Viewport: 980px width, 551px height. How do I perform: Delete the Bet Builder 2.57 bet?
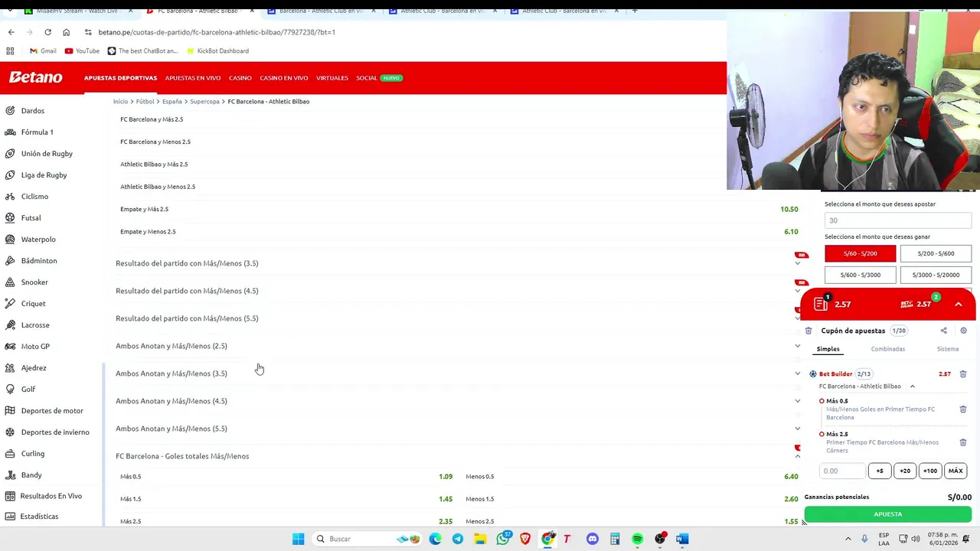point(963,374)
